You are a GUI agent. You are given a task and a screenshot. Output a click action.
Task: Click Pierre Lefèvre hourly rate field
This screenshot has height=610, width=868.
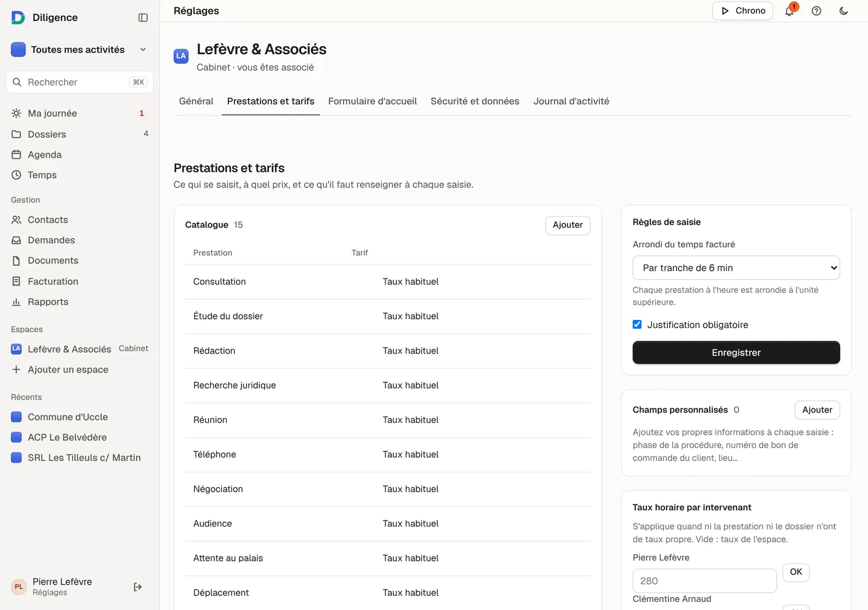coord(704,581)
